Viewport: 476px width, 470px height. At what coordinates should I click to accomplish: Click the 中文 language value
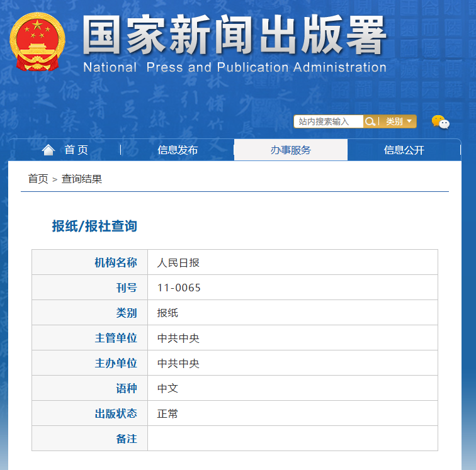[167, 388]
